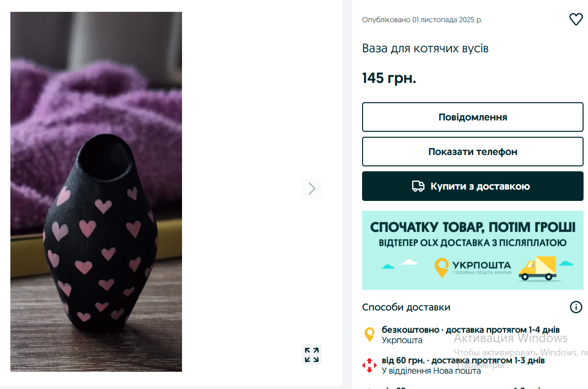Show the next product photo with the arrow

coord(312,189)
